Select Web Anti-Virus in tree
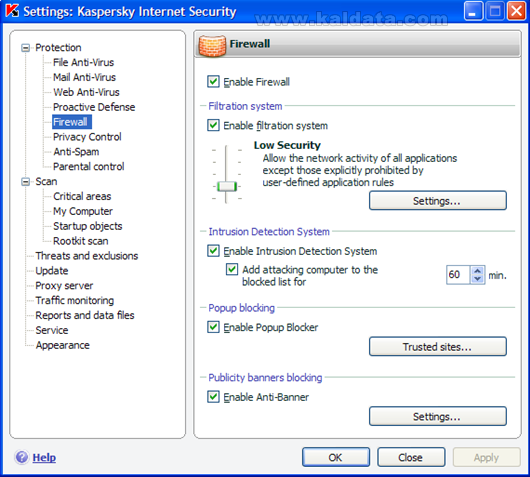The height and width of the screenshot is (477, 530). click(86, 92)
